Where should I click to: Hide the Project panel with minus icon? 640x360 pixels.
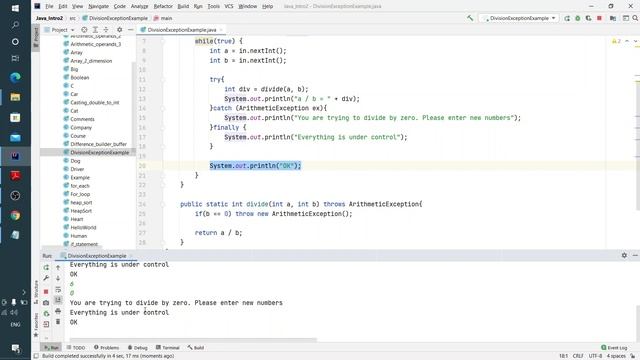pos(131,30)
